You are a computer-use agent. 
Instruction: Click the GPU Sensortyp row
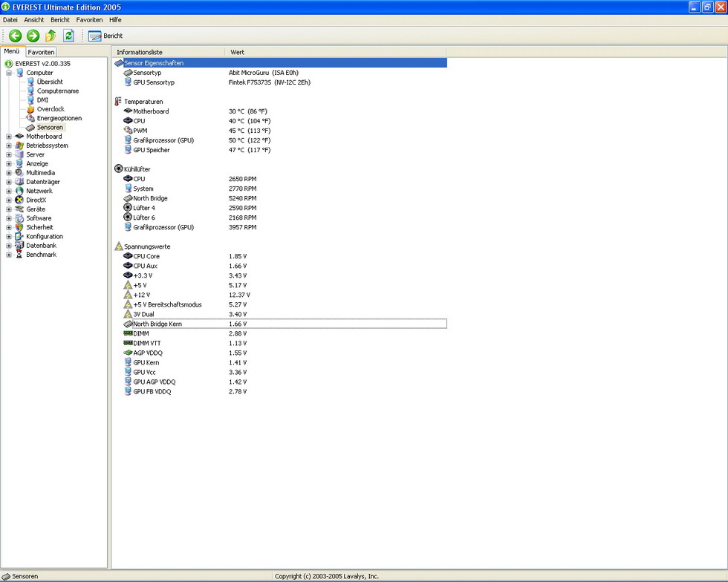[285, 82]
